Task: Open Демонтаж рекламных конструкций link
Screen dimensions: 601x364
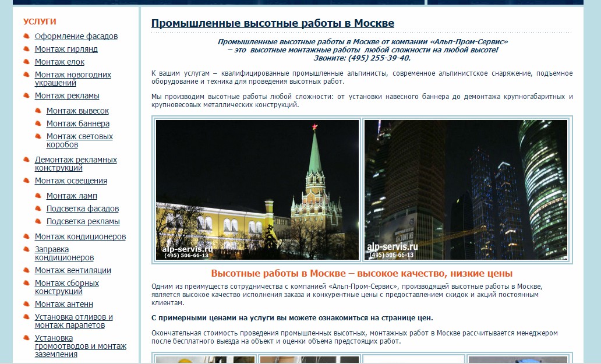Action: [76, 164]
